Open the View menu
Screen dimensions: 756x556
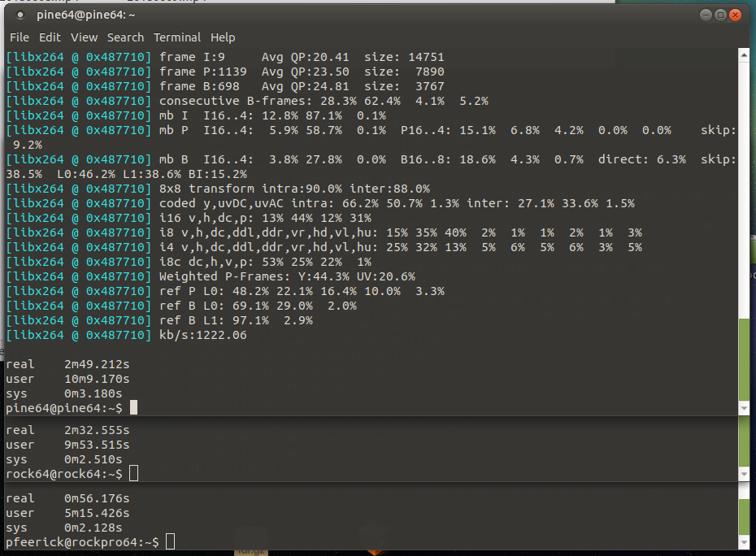84,37
